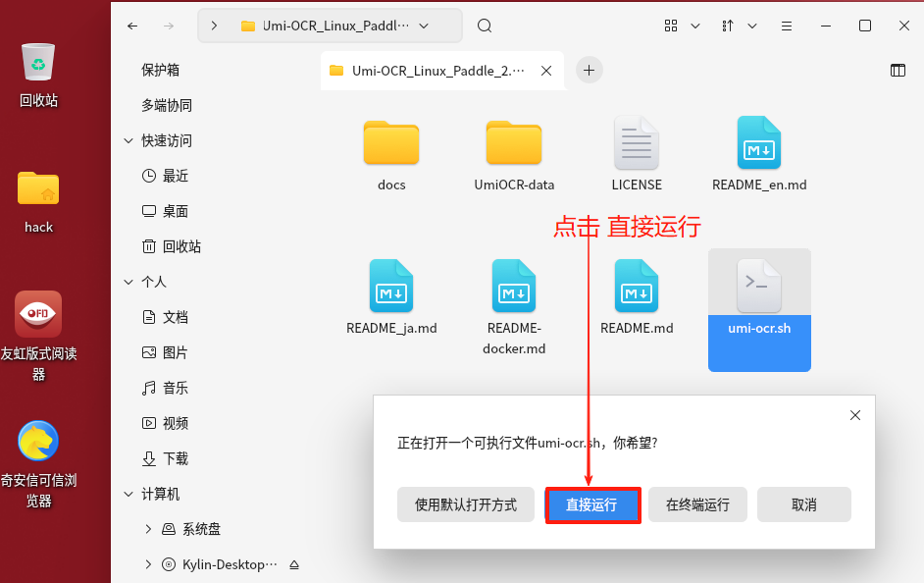Open 图片 folder in sidebar
The width and height of the screenshot is (924, 583).
click(x=166, y=352)
